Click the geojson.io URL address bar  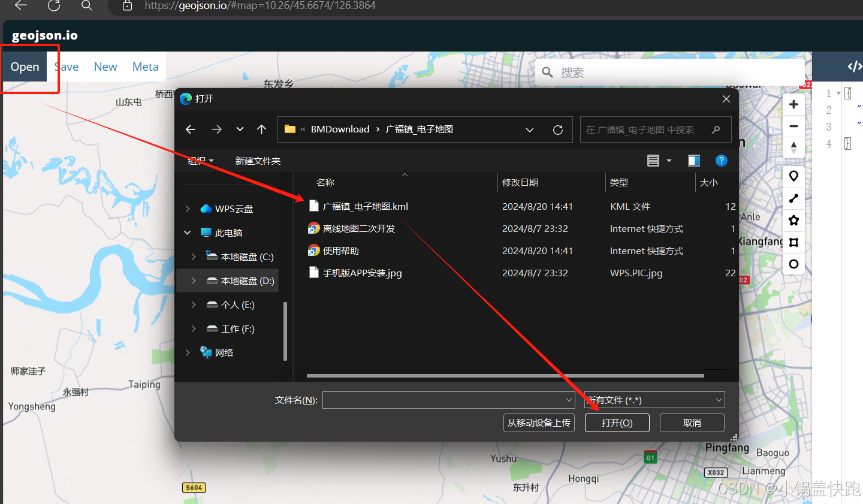click(x=259, y=5)
